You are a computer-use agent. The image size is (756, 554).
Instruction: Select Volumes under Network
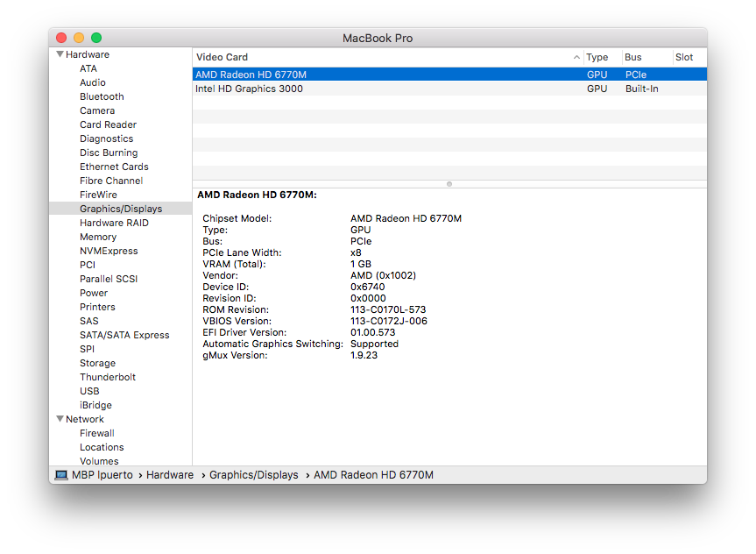click(x=99, y=461)
